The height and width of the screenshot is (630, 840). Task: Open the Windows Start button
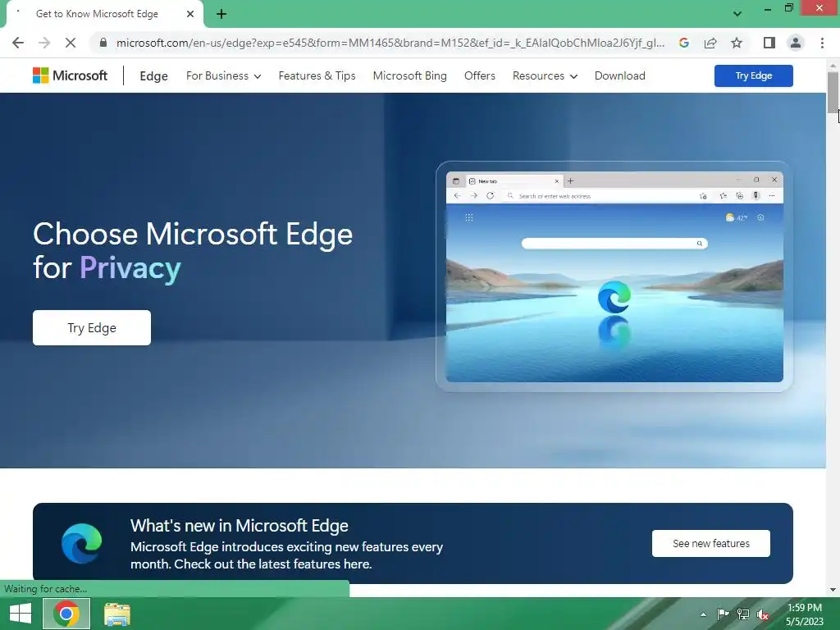click(21, 614)
